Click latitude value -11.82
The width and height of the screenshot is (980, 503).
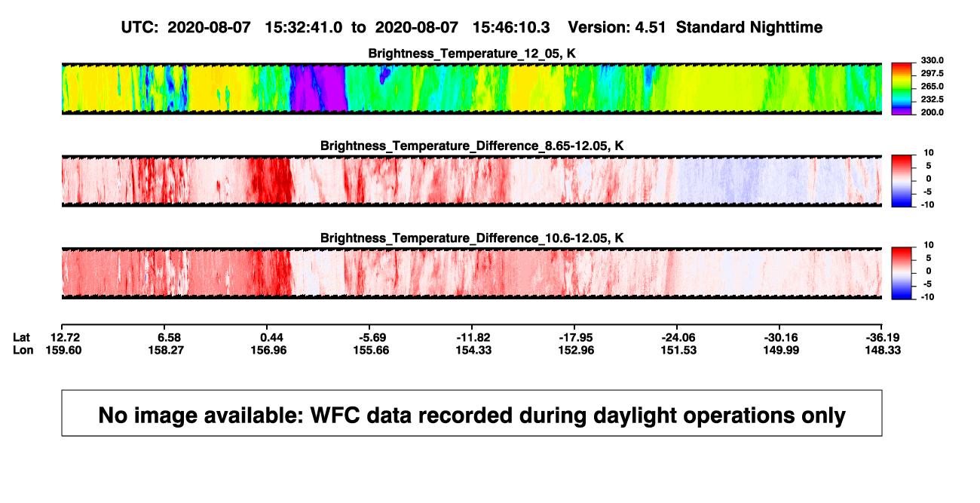pos(474,336)
